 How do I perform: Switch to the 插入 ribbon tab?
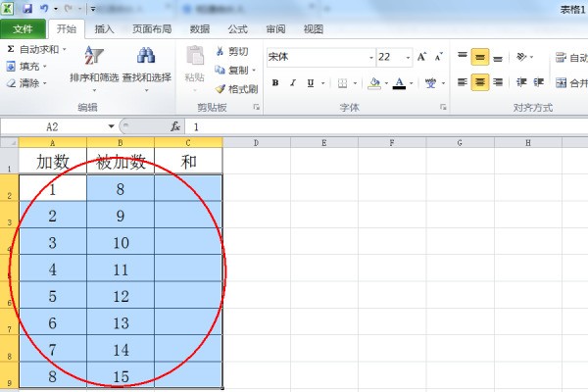pos(104,28)
